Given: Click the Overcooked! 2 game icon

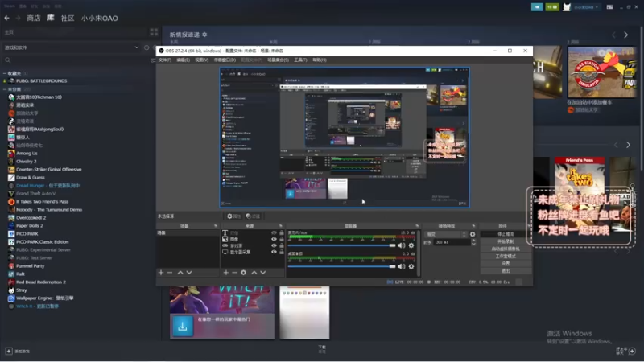Looking at the screenshot, I should point(11,217).
